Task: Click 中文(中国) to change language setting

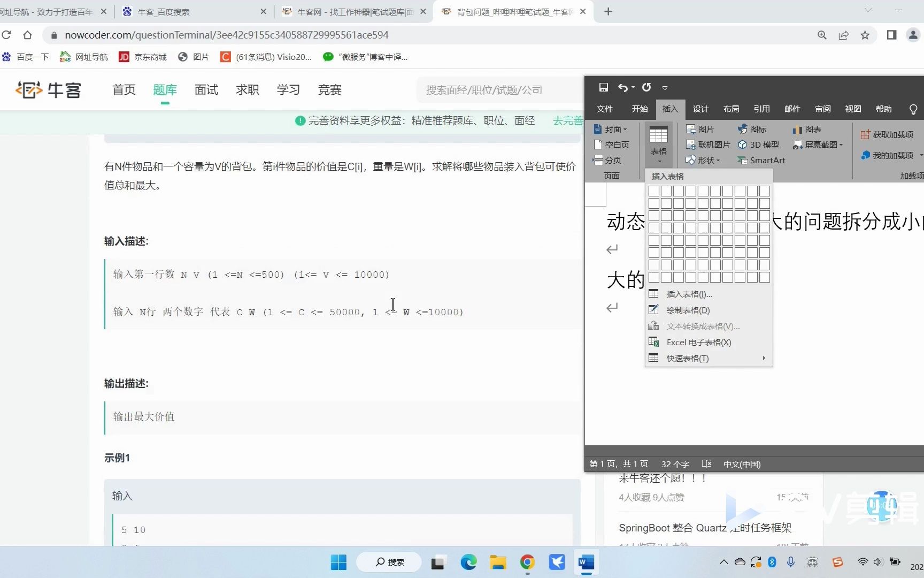Action: (742, 463)
